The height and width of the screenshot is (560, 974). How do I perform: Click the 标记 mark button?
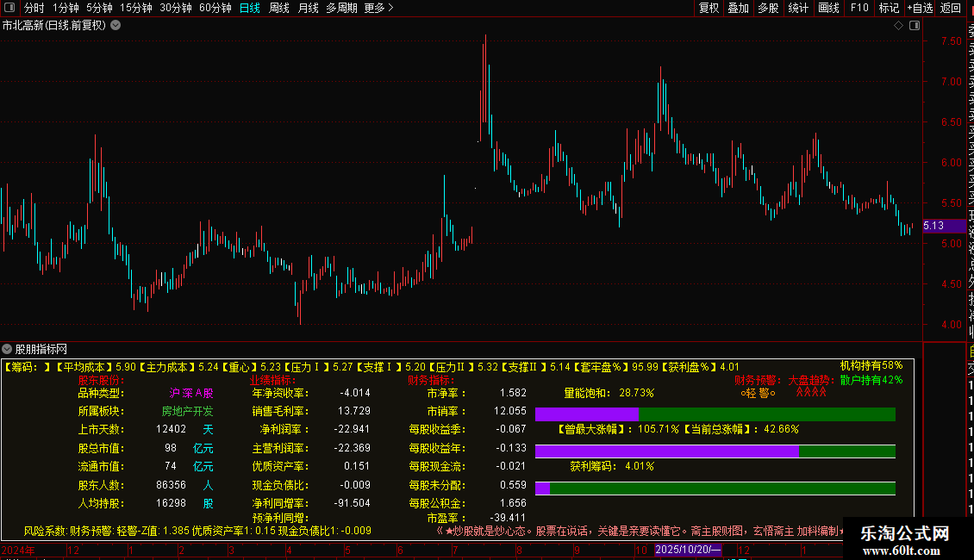pyautogui.click(x=889, y=8)
